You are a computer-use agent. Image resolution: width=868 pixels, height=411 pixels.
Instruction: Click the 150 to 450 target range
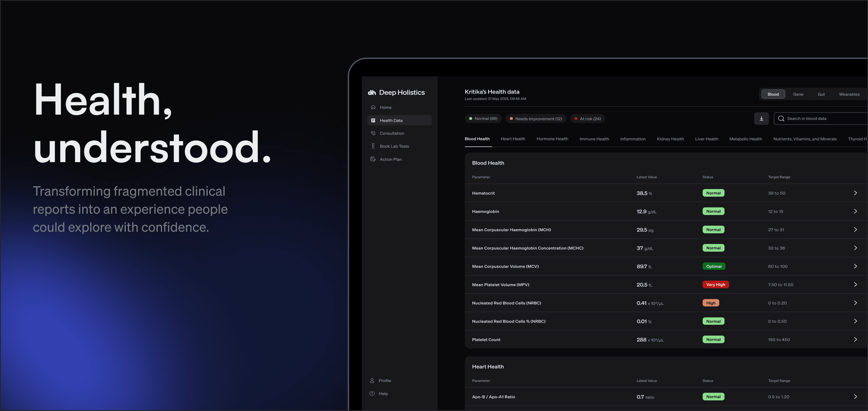[x=779, y=339]
